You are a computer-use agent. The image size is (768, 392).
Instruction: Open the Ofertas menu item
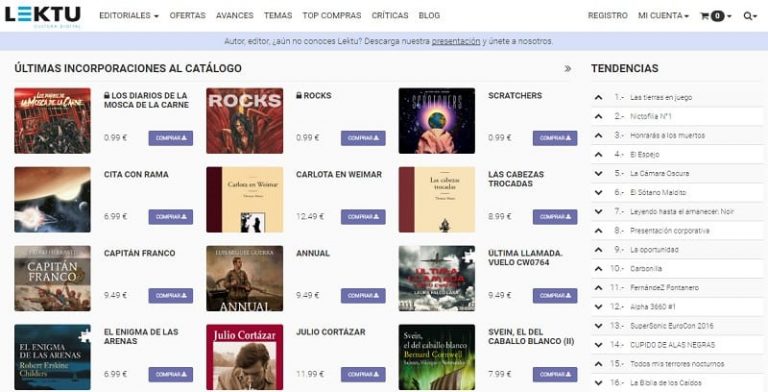[x=188, y=16]
